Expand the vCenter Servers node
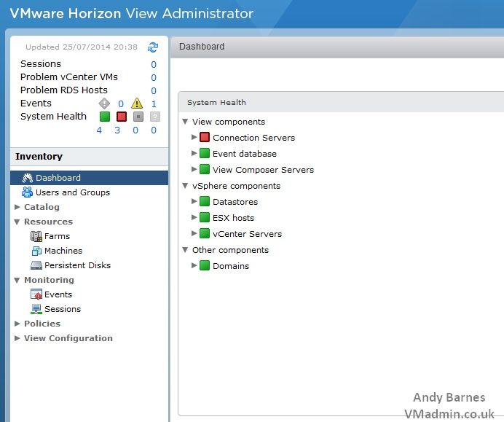The height and width of the screenshot is (422, 504). click(x=194, y=233)
